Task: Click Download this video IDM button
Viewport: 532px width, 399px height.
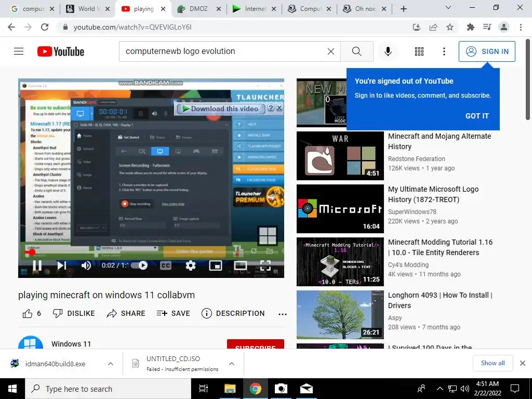Action: tap(220, 109)
